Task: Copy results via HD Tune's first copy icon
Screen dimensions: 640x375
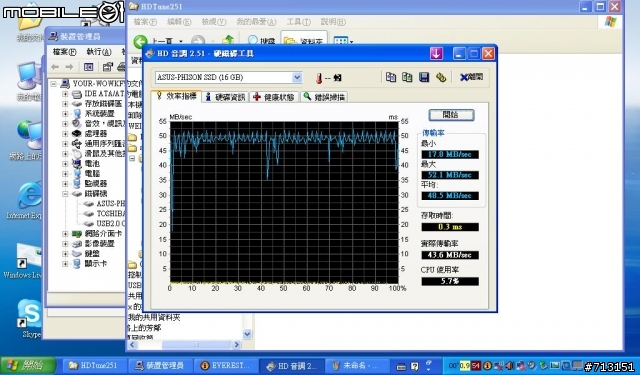Action: (x=391, y=77)
